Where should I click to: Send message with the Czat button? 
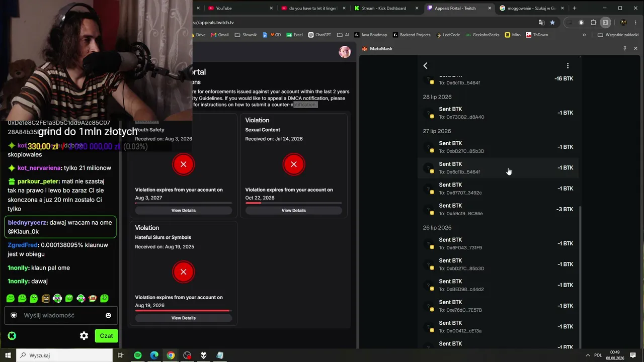pos(106,336)
